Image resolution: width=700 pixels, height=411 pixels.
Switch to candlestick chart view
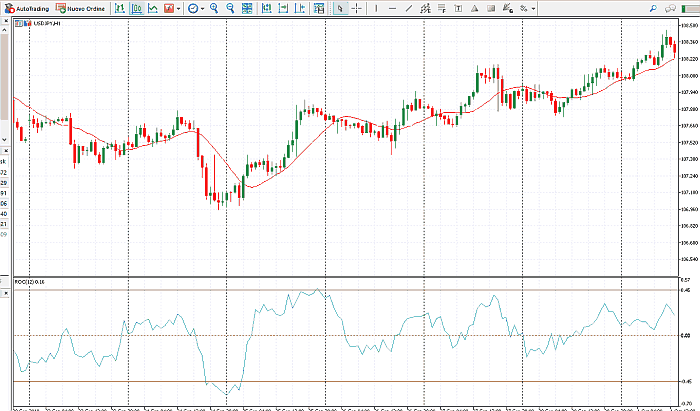click(x=137, y=8)
